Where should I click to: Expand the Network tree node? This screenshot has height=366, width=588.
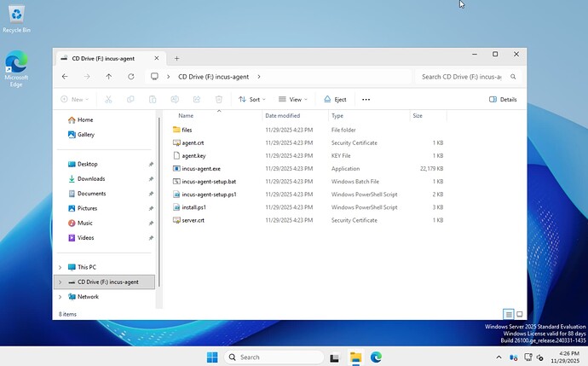click(60, 297)
